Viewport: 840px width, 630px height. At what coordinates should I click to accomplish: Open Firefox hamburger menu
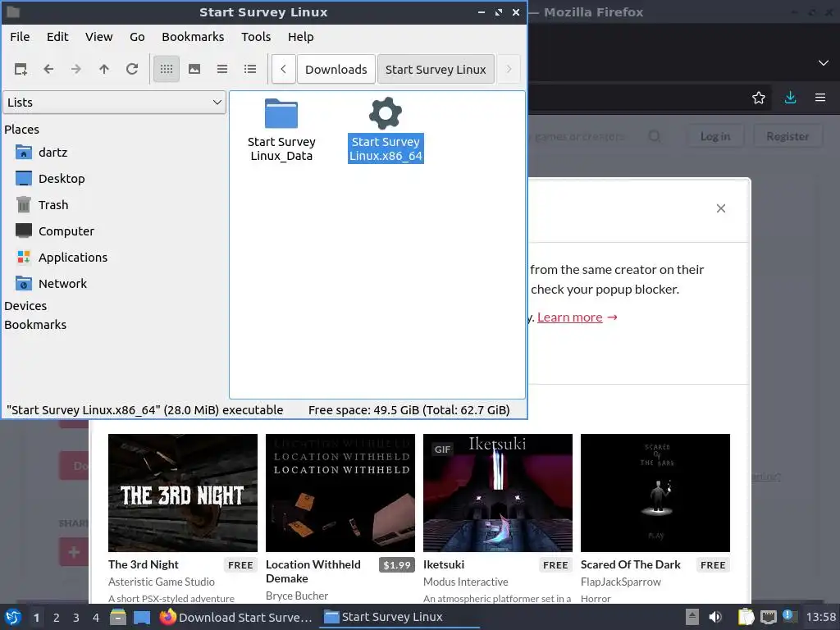tap(820, 98)
